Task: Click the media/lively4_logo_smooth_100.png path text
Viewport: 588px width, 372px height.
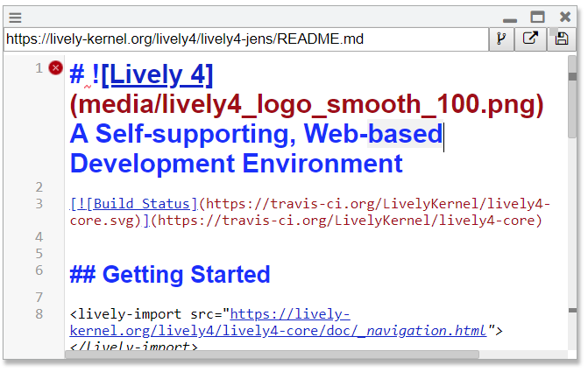Action: tap(307, 105)
